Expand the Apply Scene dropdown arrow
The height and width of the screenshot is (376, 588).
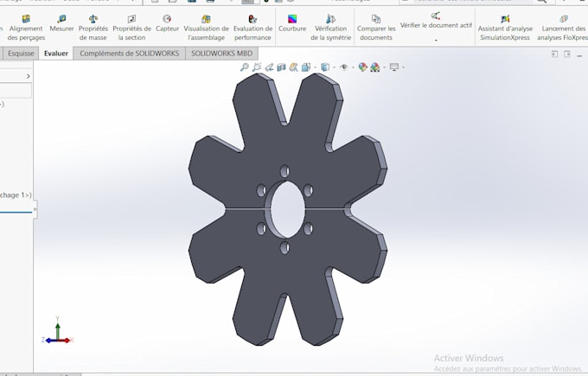coord(385,67)
